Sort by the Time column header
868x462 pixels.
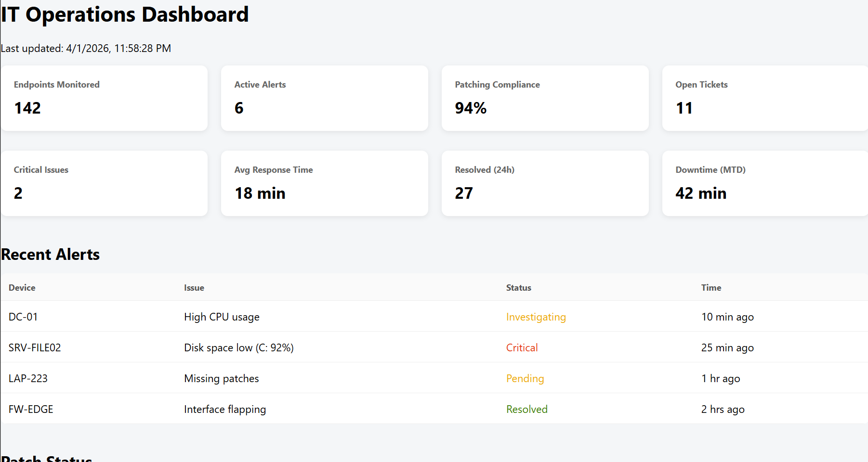point(711,287)
